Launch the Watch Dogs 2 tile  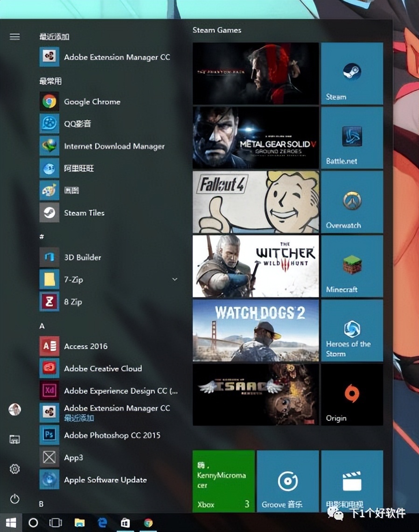[256, 330]
